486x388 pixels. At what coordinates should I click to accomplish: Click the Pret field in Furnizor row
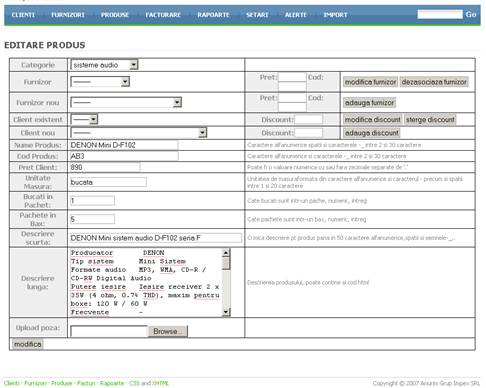(x=292, y=77)
